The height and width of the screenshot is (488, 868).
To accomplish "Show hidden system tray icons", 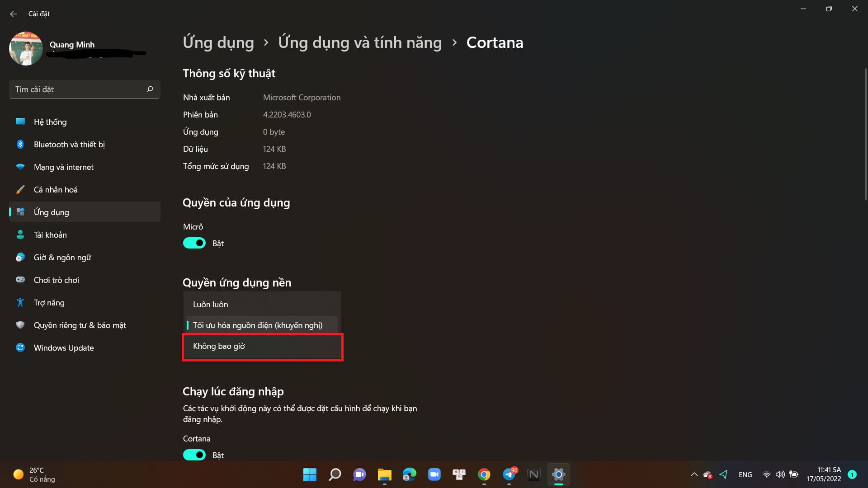I will click(694, 474).
